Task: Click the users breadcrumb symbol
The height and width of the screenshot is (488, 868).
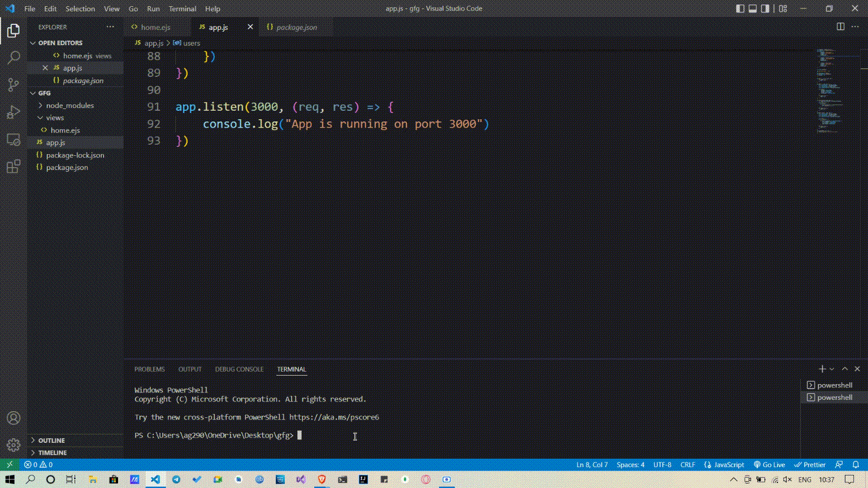Action: click(x=187, y=43)
